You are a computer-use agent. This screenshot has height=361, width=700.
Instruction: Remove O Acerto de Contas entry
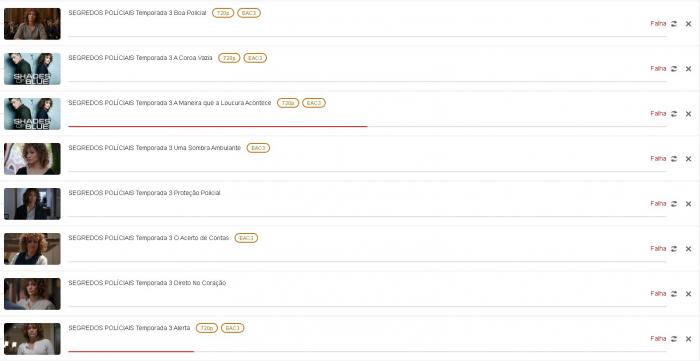click(688, 249)
